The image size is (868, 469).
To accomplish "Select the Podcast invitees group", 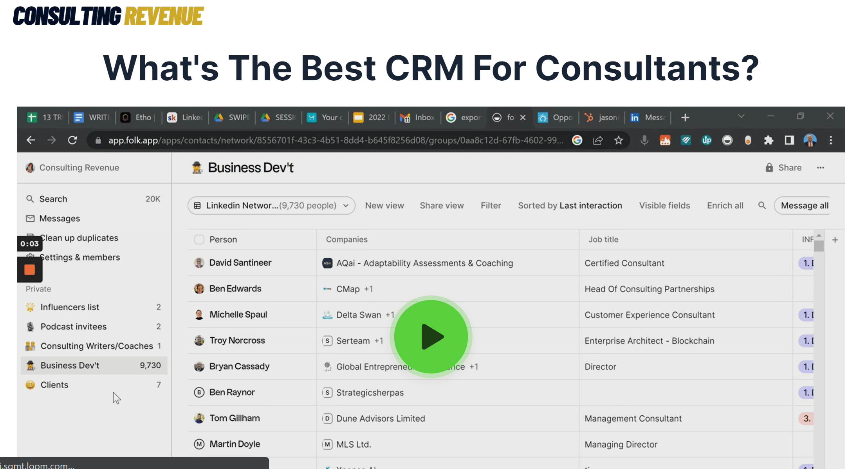I will pos(93,326).
